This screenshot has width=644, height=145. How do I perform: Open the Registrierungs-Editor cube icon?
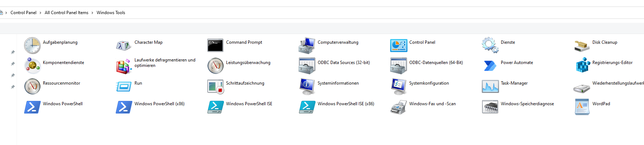[582, 65]
